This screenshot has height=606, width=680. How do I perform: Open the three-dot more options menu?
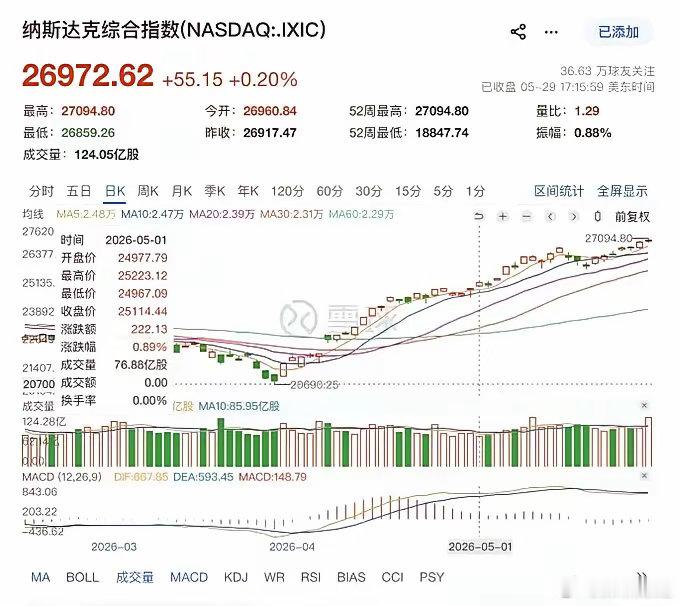pos(551,32)
